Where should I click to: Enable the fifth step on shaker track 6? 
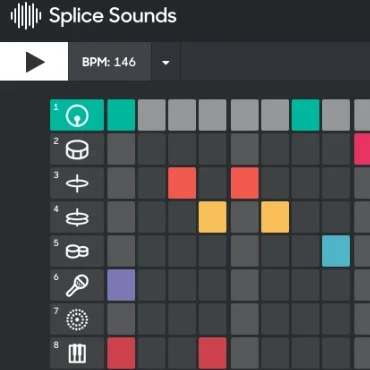click(245, 285)
